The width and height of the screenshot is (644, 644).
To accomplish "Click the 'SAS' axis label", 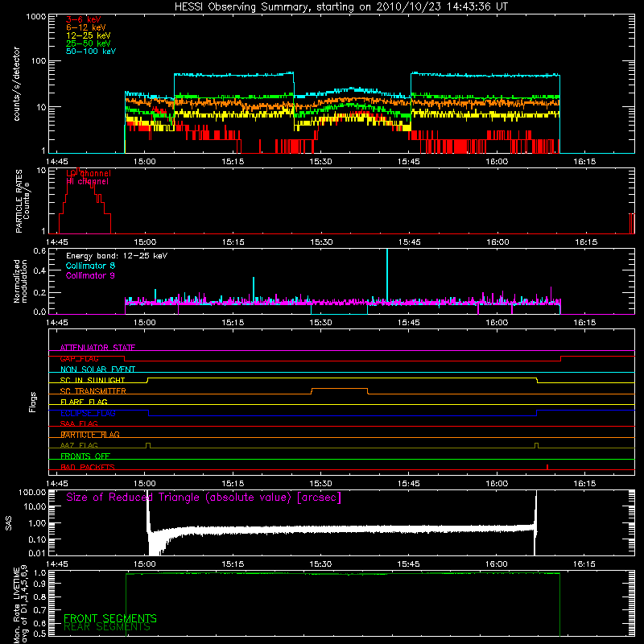I will point(9,523).
